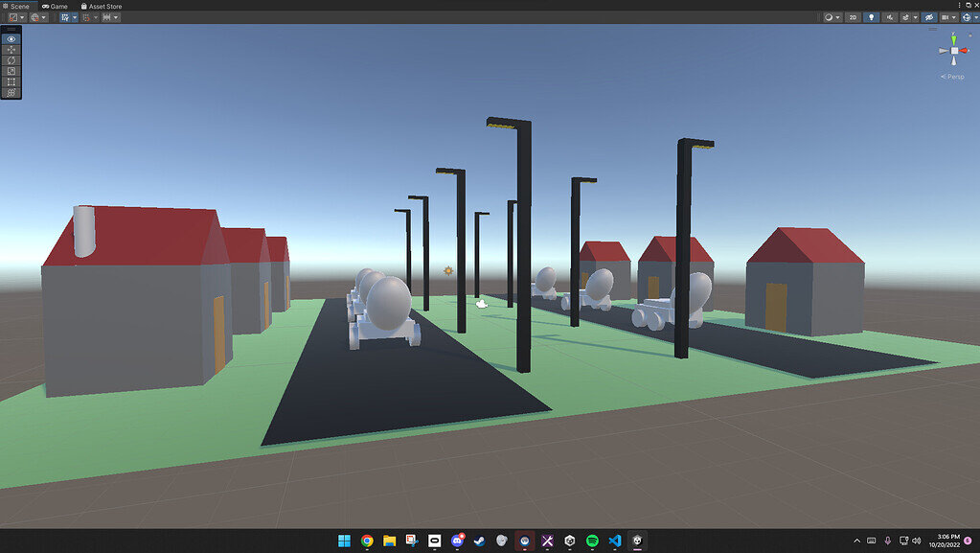Select the Rotate tool
980x553 pixels.
pyautogui.click(x=11, y=59)
